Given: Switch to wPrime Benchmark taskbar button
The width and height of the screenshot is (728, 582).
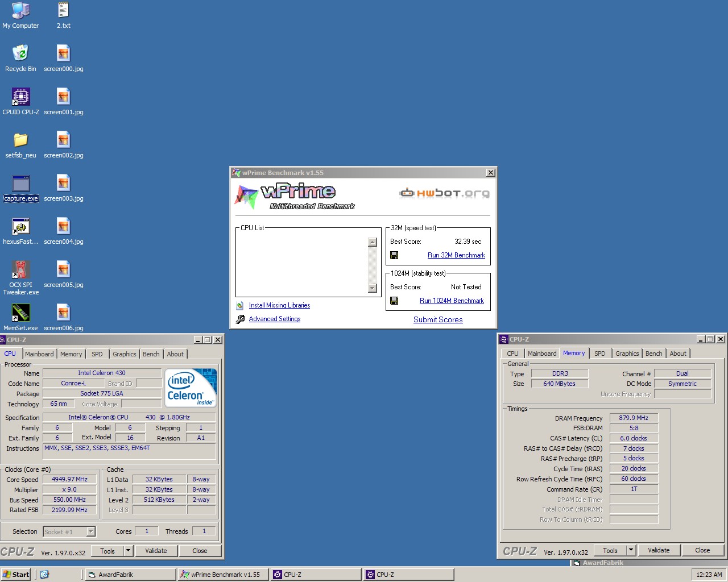Looking at the screenshot, I should click(222, 574).
